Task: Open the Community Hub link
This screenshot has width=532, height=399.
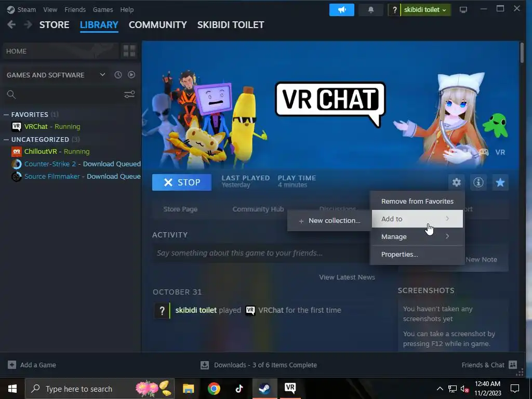Action: (258, 209)
